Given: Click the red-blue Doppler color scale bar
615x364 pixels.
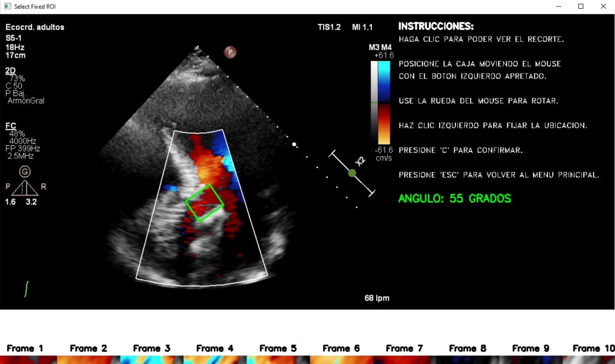Looking at the screenshot, I should (384, 103).
